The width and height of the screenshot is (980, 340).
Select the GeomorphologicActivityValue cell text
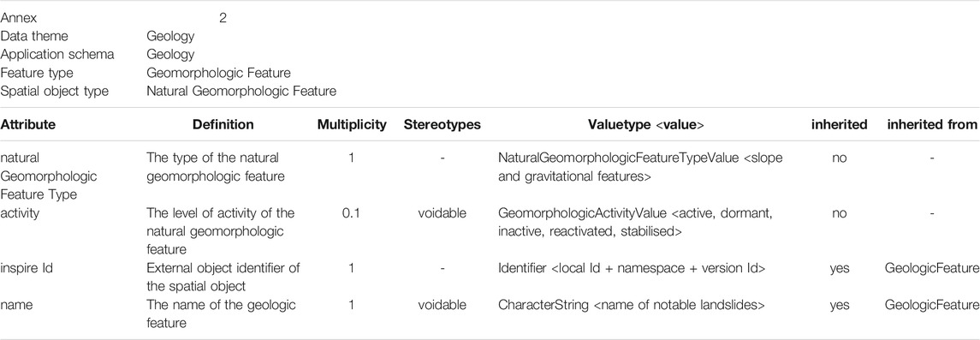pos(636,223)
